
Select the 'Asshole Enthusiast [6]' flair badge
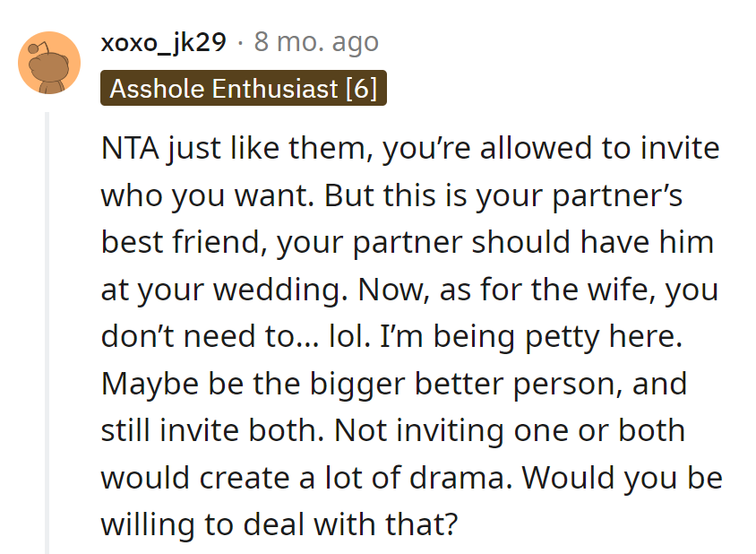pyautogui.click(x=243, y=88)
